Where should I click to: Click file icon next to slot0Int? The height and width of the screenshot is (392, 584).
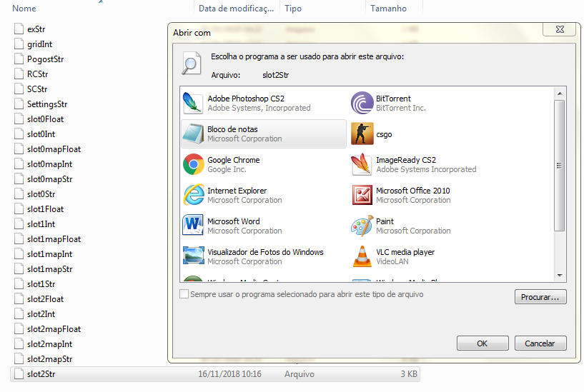point(19,134)
